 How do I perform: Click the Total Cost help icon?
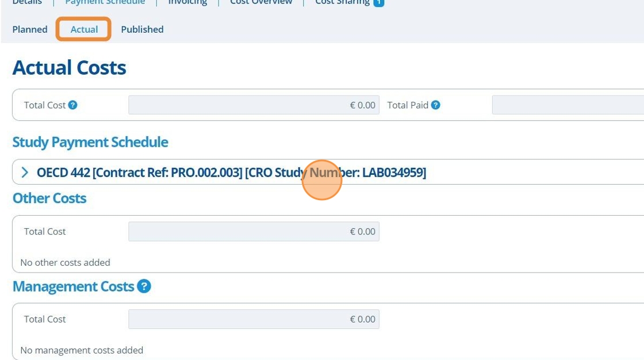pyautogui.click(x=72, y=105)
